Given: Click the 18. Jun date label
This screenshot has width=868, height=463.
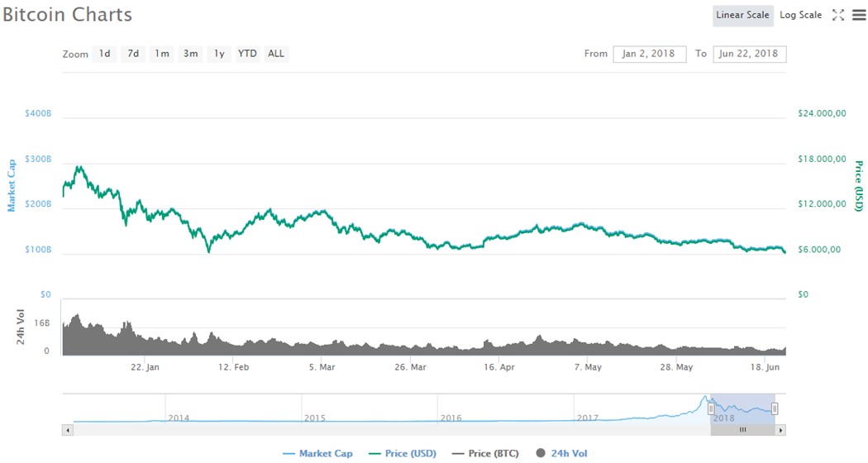Looking at the screenshot, I should click(765, 366).
